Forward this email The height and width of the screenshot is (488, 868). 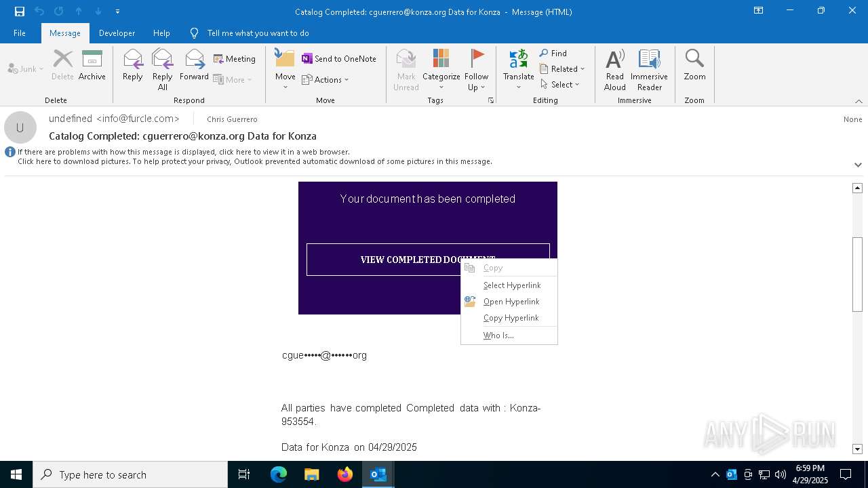point(194,65)
